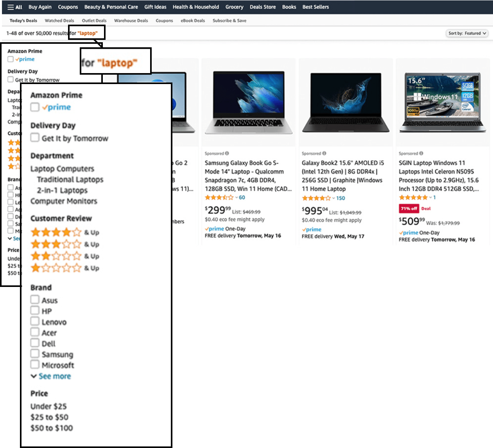The image size is (493, 448).
Task: Go to Best Sellers in top navigation
Action: [x=315, y=7]
